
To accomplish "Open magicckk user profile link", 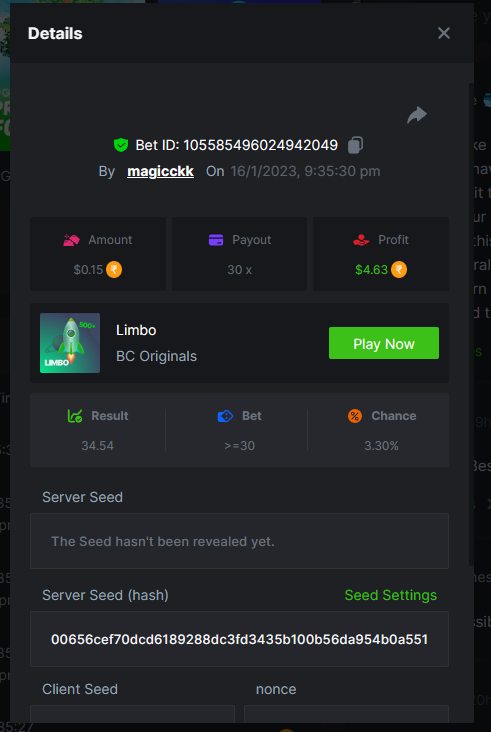I will pos(161,171).
